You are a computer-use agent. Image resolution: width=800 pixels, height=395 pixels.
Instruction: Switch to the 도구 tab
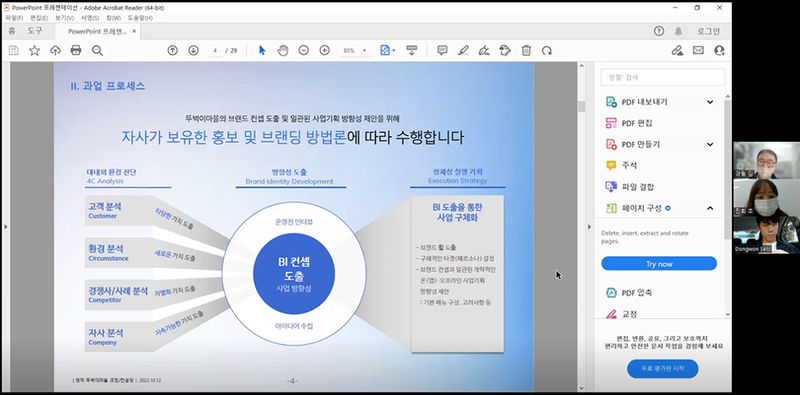click(35, 31)
